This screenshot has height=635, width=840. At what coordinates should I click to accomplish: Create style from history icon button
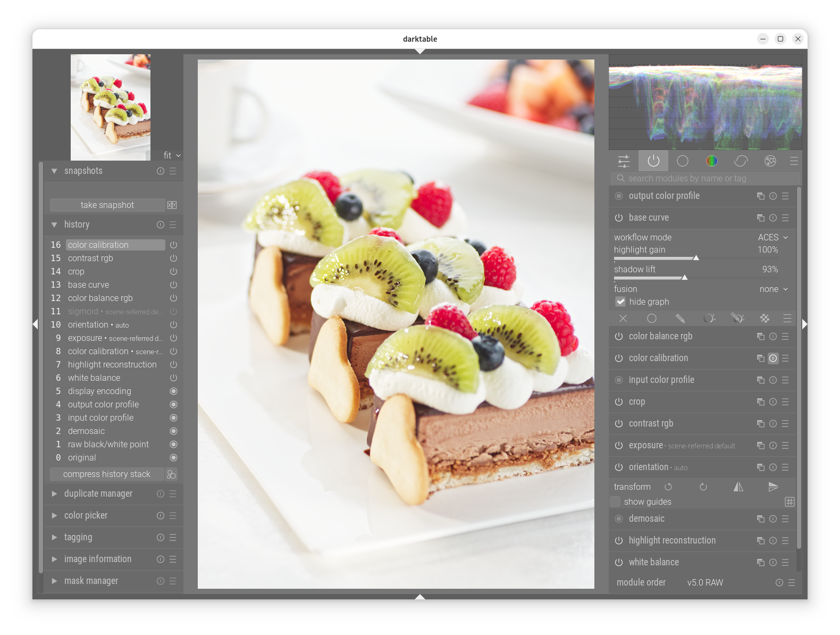click(171, 474)
